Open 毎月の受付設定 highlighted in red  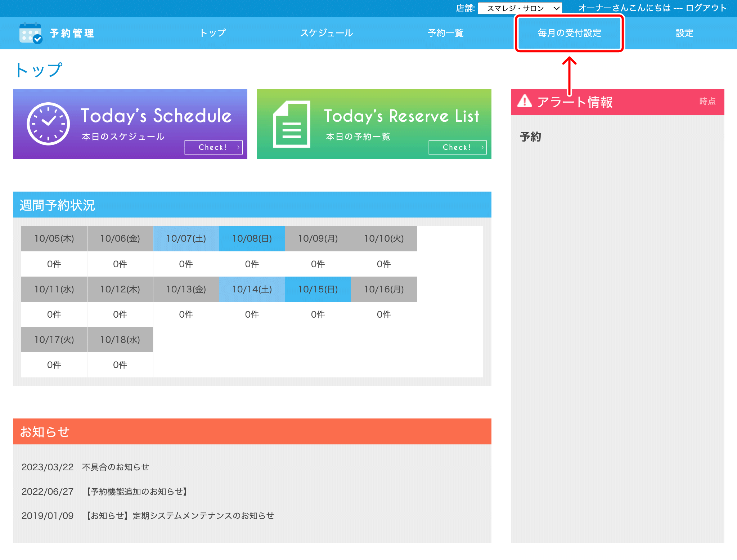pos(569,33)
